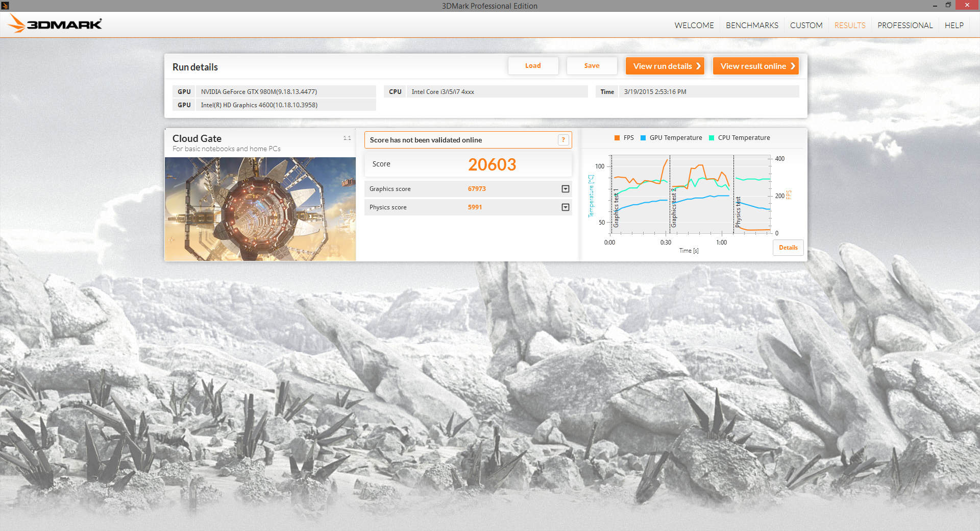Click the FPS orange legend swatch

click(x=617, y=138)
